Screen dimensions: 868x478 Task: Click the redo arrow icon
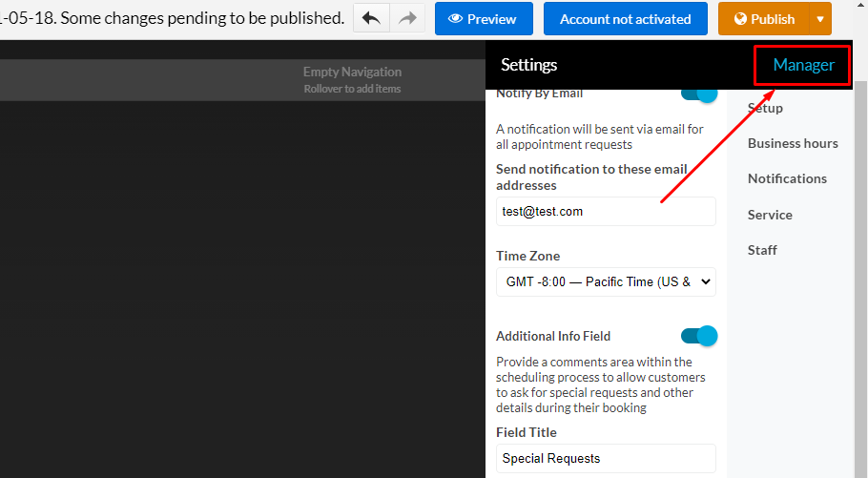coord(406,19)
